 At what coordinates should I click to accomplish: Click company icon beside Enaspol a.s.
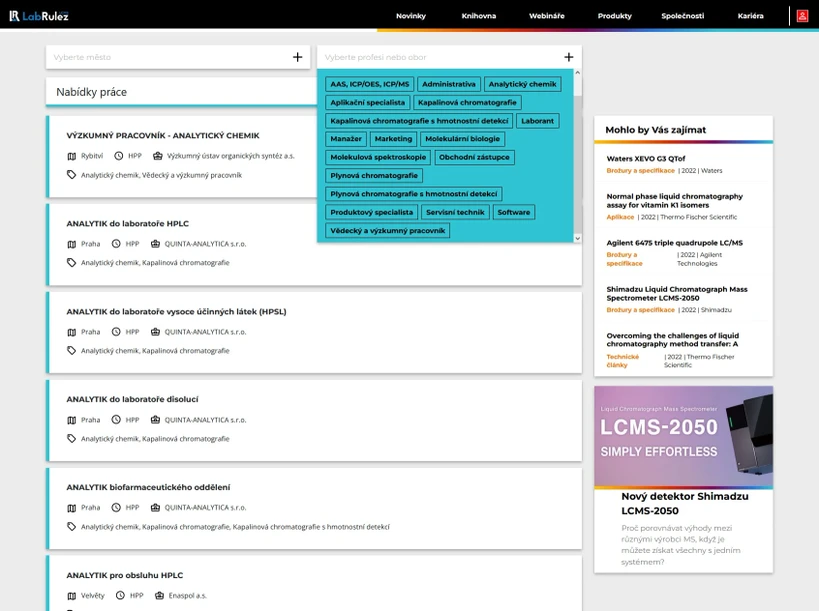(160, 596)
